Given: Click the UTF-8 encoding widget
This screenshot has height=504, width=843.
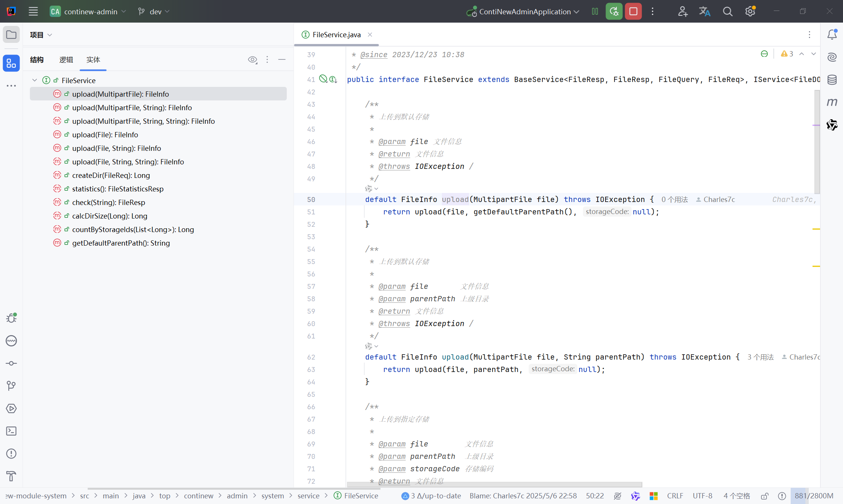Looking at the screenshot, I should 702,496.
